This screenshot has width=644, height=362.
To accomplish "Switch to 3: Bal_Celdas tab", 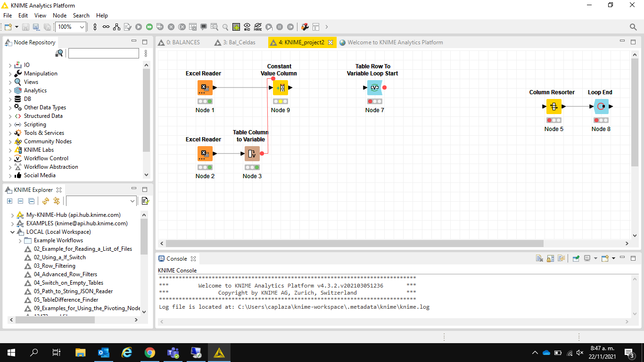I will coord(235,42).
